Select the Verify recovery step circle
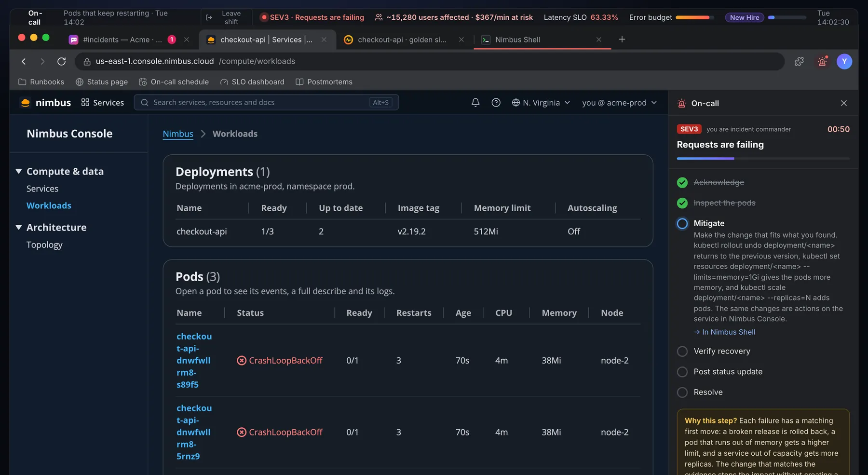The width and height of the screenshot is (868, 475). coord(682,351)
